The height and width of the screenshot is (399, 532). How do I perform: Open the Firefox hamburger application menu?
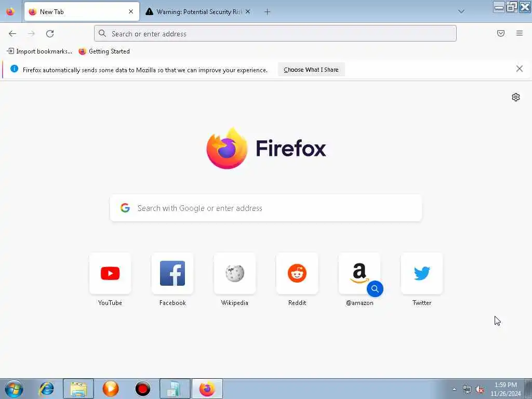(x=519, y=33)
